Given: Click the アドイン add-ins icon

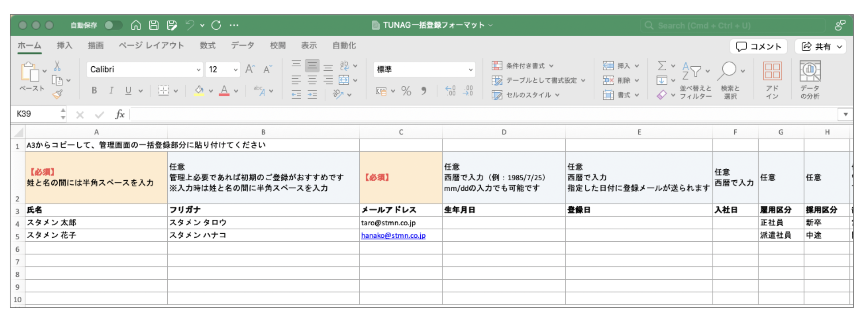Looking at the screenshot, I should click(773, 71).
